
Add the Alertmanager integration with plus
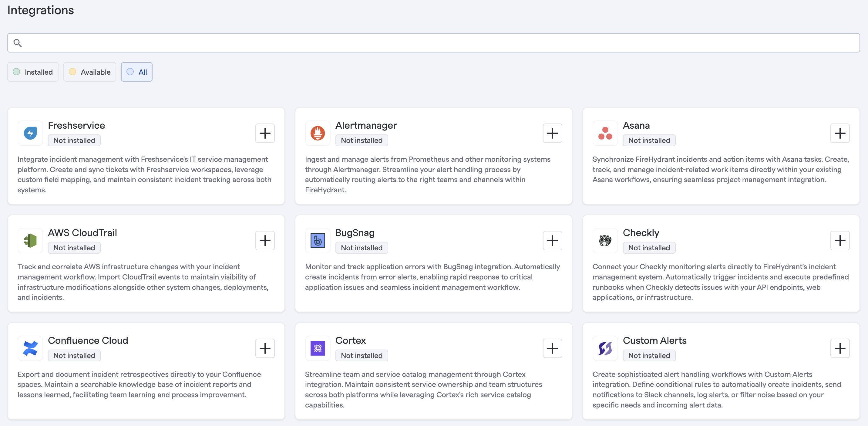(552, 133)
